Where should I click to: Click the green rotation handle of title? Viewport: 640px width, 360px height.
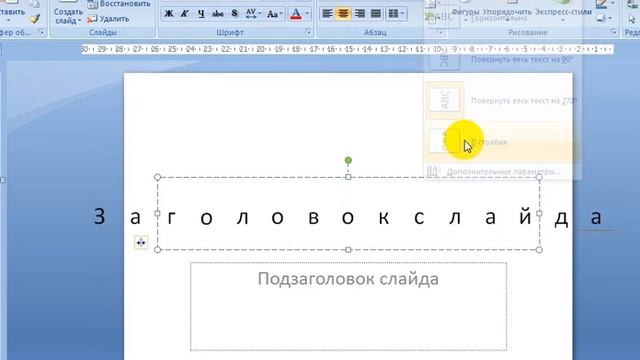(348, 160)
